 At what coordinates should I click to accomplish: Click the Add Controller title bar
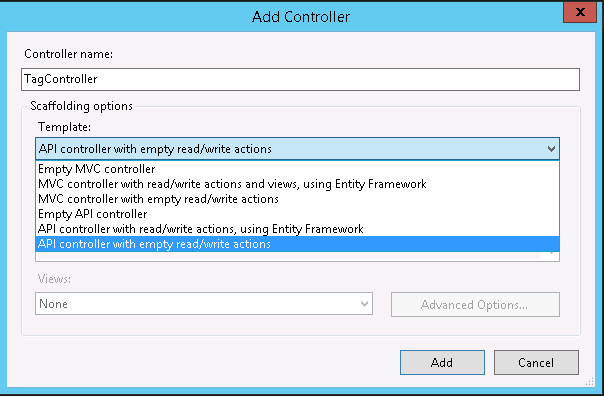pos(300,17)
